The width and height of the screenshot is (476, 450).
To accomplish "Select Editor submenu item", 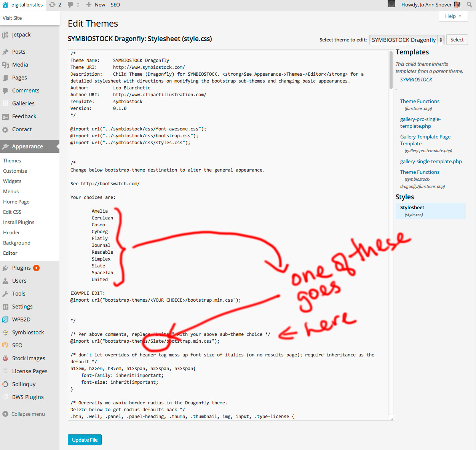I will click(x=10, y=253).
